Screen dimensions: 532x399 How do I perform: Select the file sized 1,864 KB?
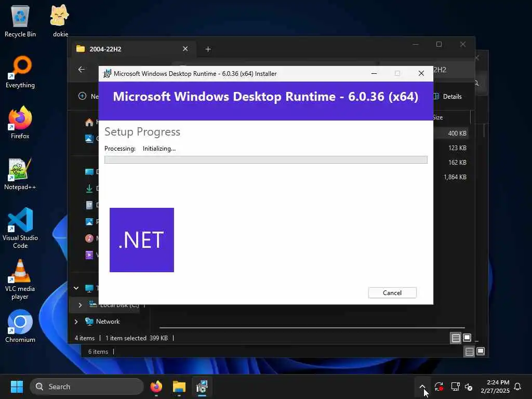point(455,177)
